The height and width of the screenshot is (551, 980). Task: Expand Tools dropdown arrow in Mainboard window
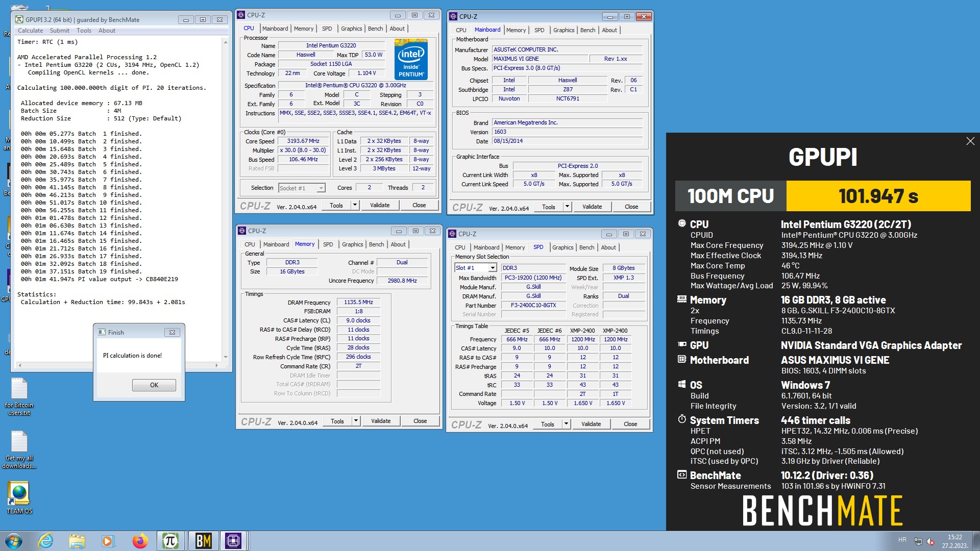point(567,207)
